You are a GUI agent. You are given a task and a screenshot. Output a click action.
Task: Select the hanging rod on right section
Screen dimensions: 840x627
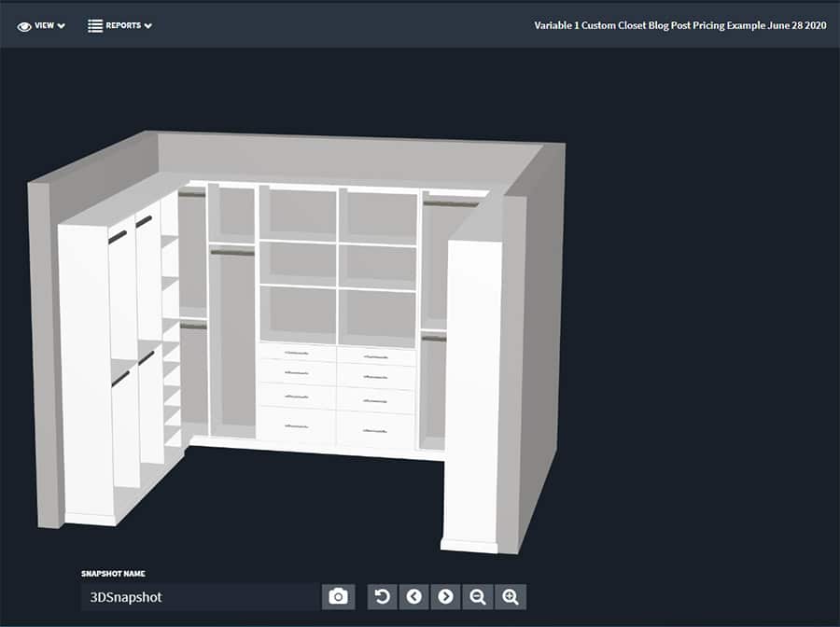450,204
